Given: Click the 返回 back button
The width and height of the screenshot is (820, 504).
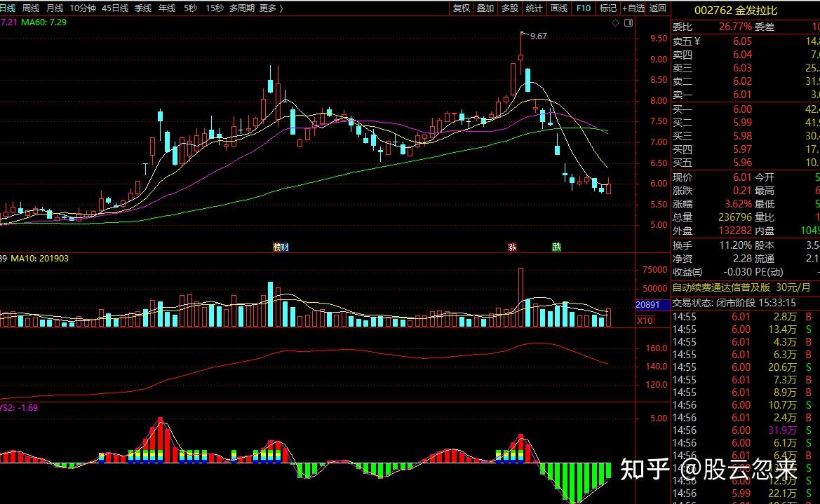Looking at the screenshot, I should click(658, 8).
